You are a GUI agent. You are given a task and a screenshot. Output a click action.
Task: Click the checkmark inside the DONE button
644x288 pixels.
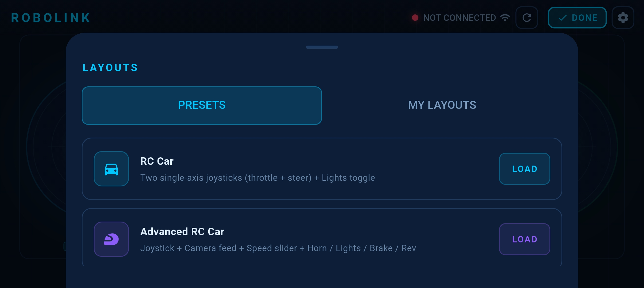click(x=563, y=18)
